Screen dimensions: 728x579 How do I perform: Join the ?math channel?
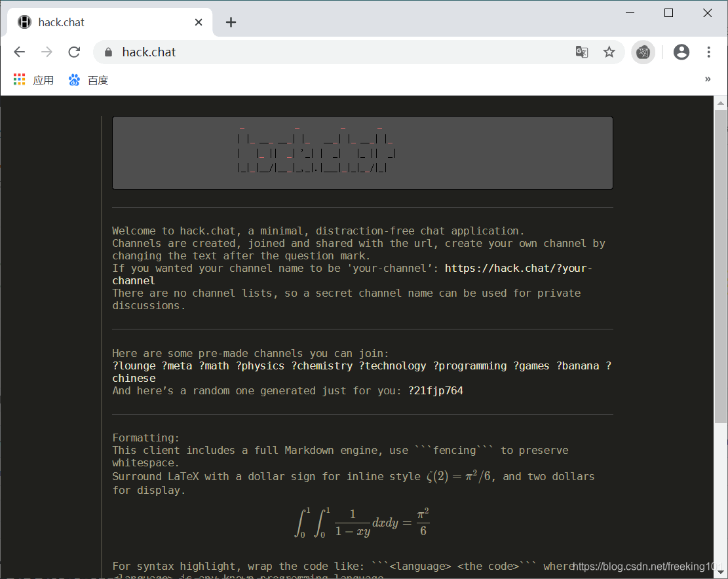(214, 366)
